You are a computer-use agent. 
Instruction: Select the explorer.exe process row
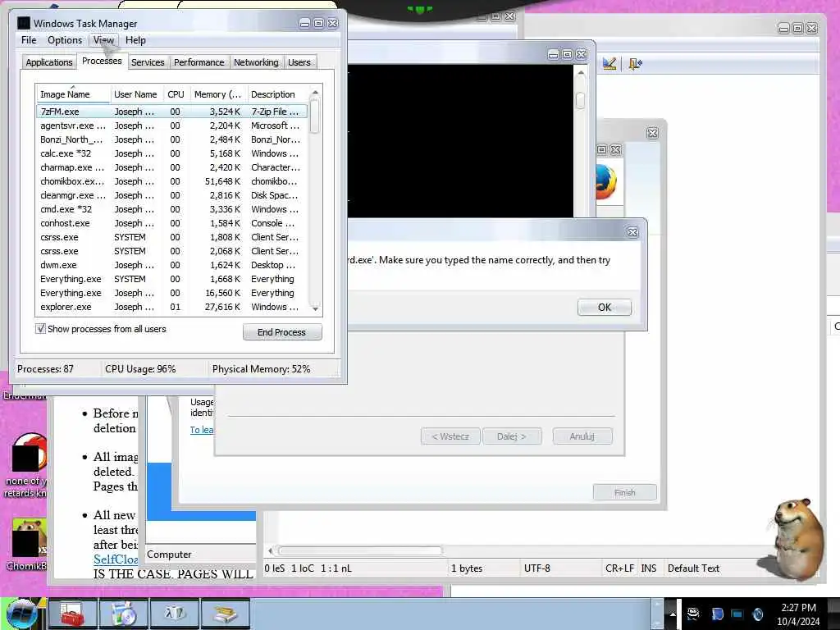[x=172, y=307]
